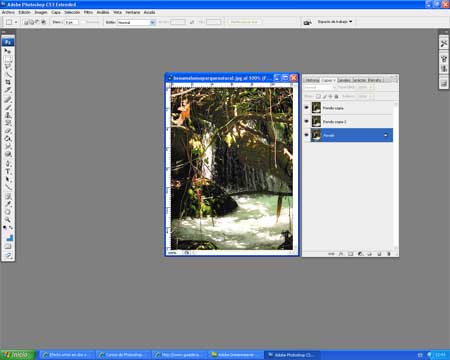Screen dimensions: 450x360
Task: Toggle visibility of the Fondo layer
Action: click(x=307, y=135)
